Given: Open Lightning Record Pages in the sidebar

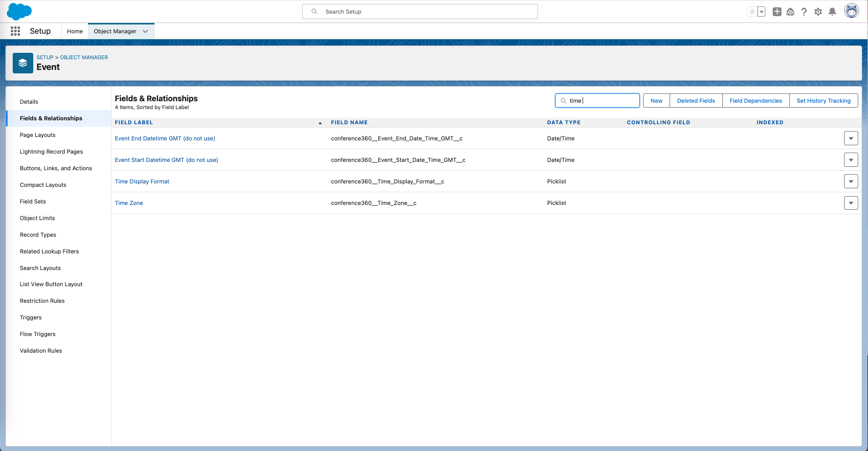Looking at the screenshot, I should point(51,152).
